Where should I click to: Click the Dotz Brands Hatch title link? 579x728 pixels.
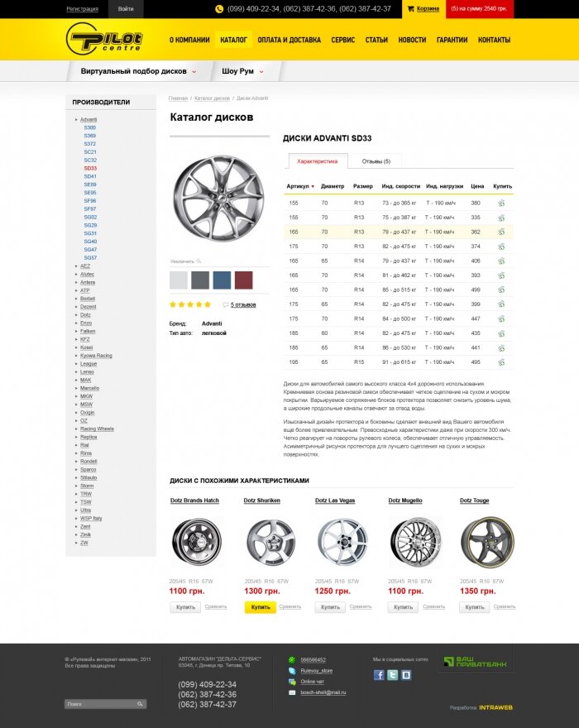click(x=194, y=500)
